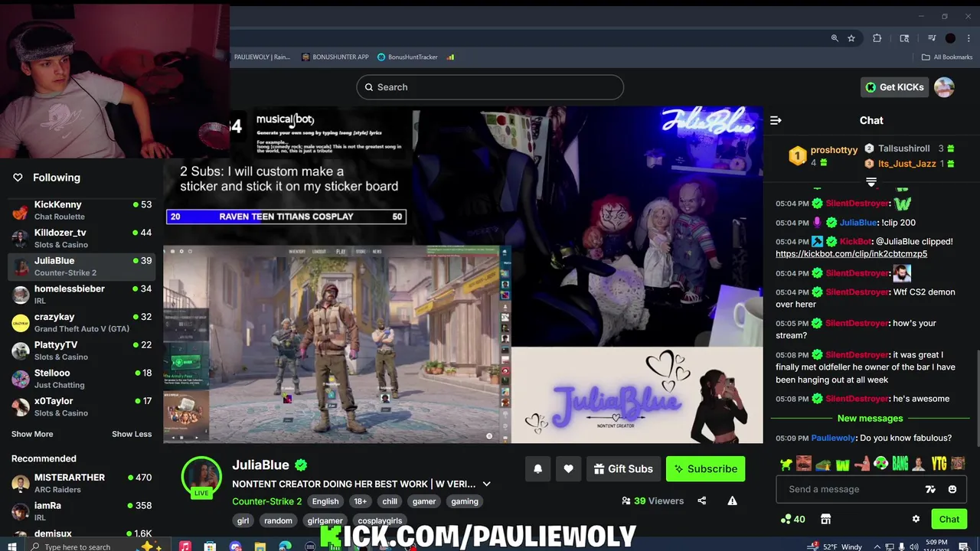Open browser zoom magnifier icon

tap(835, 38)
